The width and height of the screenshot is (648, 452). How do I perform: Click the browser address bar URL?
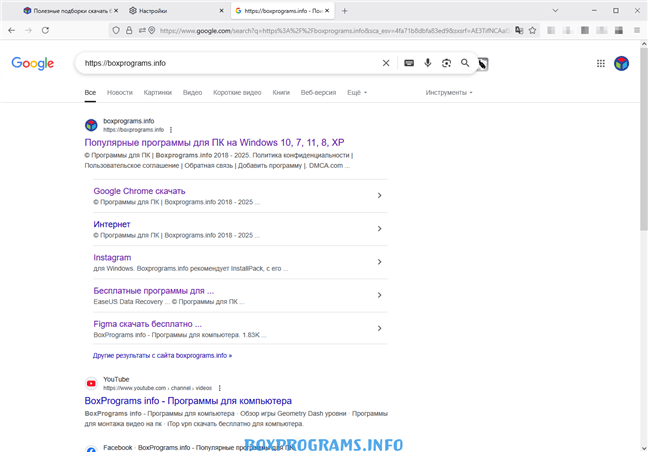[334, 30]
